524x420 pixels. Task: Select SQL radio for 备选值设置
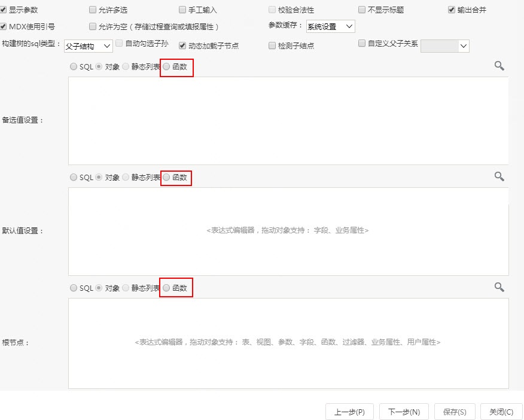pyautogui.click(x=73, y=66)
